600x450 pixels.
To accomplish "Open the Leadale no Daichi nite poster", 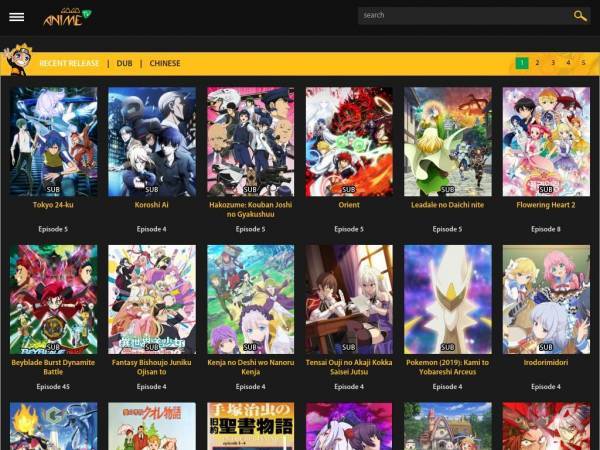I will point(448,142).
